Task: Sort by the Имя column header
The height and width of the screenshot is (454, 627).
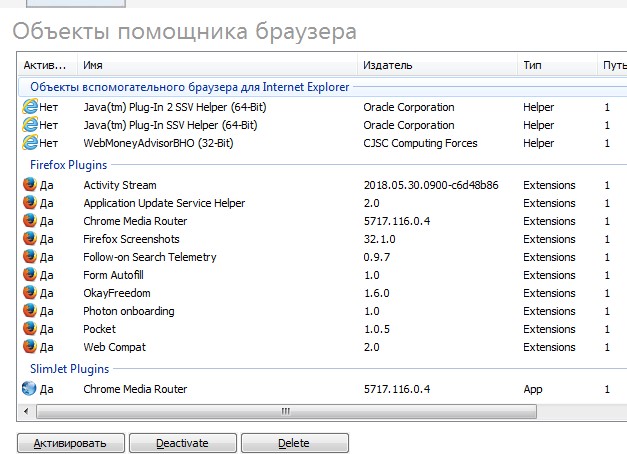Action: point(217,65)
